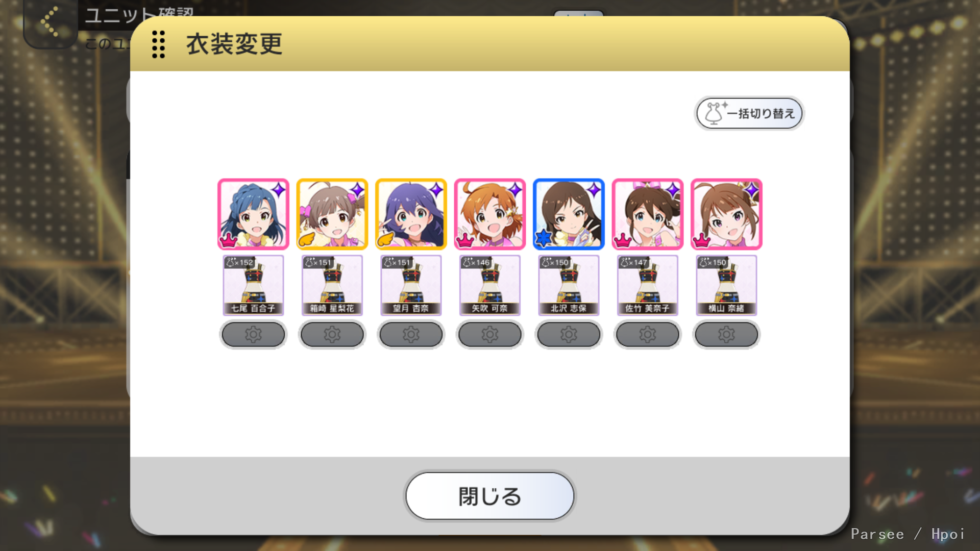Select the 箱崎 星梨花 costume thumbnail
The image size is (980, 551).
pos(332,285)
